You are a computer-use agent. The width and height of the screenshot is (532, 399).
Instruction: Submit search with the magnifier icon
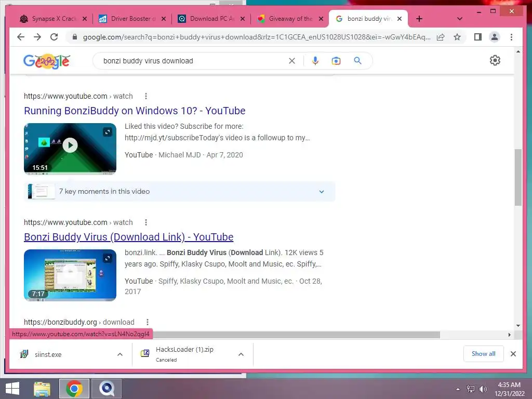357,61
